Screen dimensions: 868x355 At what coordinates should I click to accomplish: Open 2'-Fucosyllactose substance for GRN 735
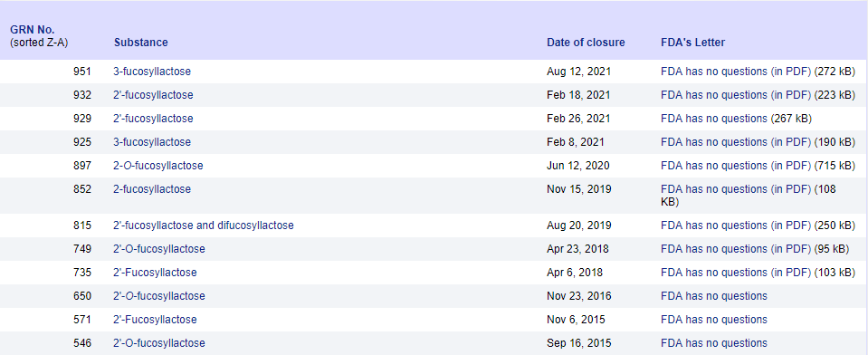coord(155,273)
